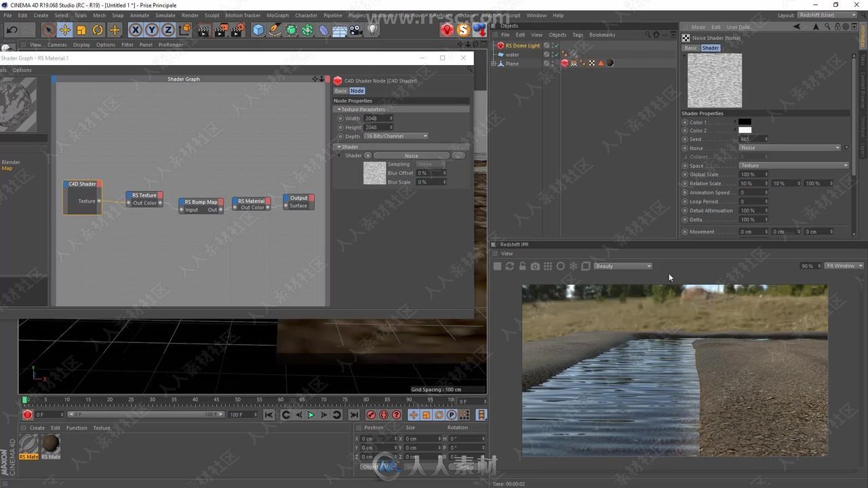Open the Character menu
868x488 pixels.
point(306,15)
